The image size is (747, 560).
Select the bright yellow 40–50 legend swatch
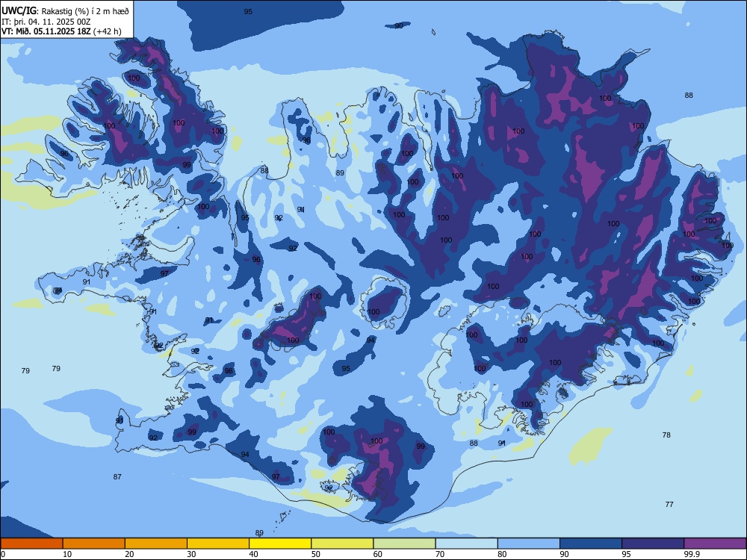280,544
